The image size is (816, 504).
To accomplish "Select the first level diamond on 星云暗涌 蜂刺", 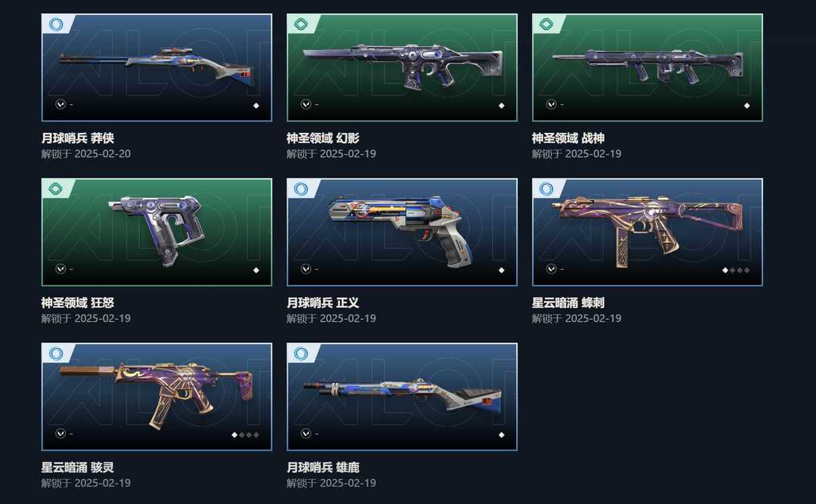I will pos(725,271).
